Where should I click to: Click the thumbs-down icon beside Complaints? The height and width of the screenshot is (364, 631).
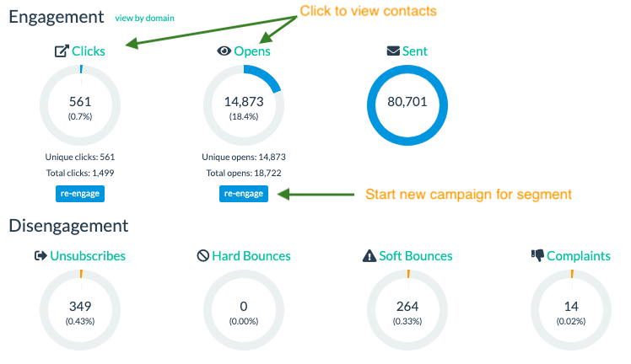[537, 255]
